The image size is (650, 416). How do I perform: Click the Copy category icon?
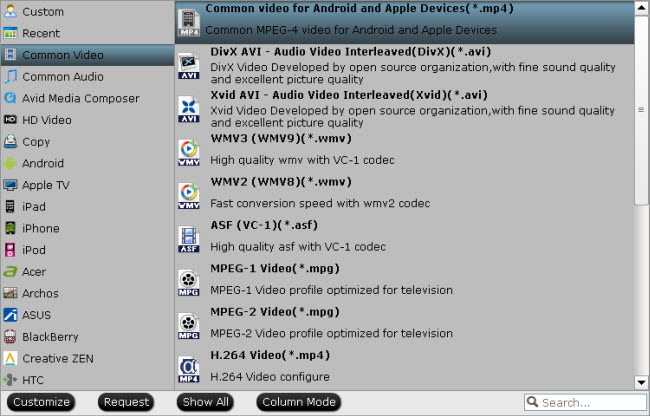tap(10, 141)
